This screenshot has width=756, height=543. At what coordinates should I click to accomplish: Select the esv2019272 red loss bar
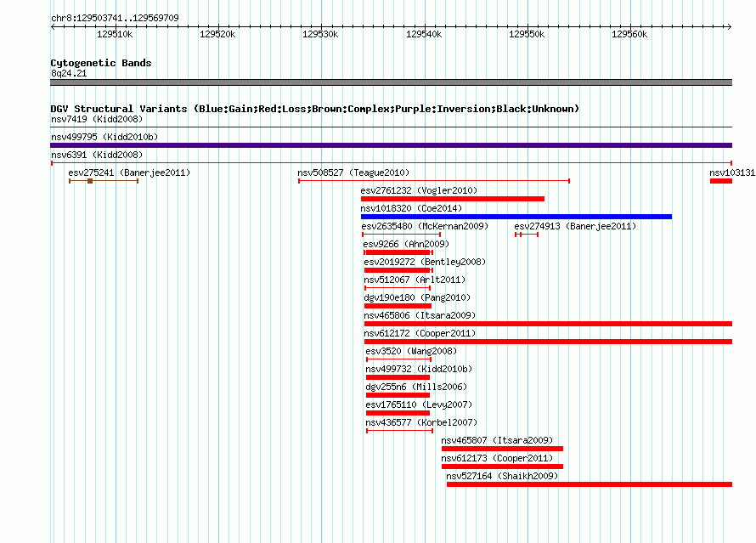398,270
